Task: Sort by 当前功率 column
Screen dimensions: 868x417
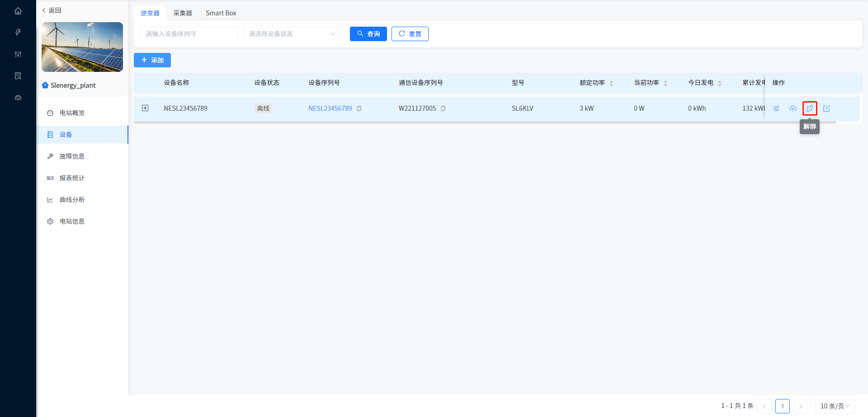Action: [x=665, y=83]
